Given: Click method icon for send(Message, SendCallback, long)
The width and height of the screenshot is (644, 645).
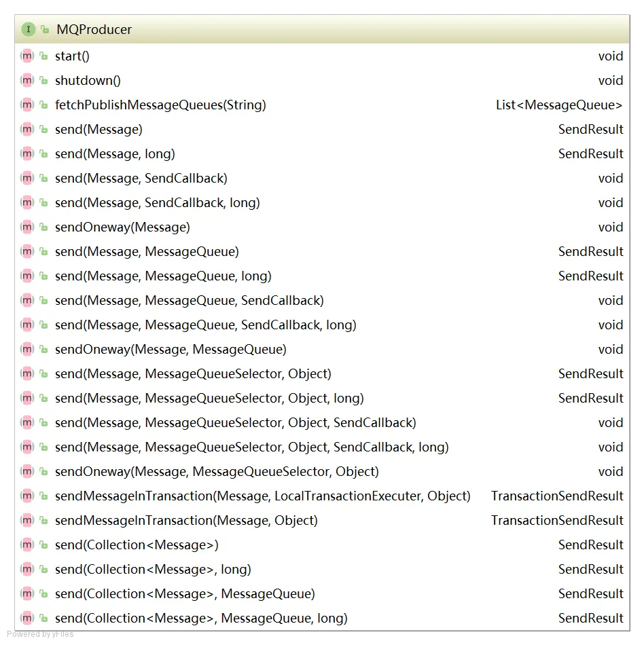Looking at the screenshot, I should click(27, 202).
